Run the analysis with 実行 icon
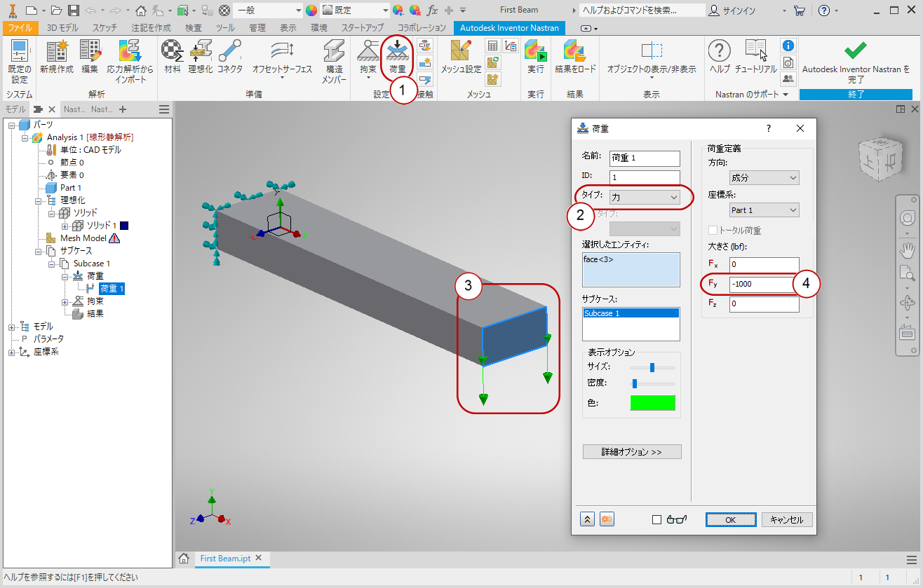This screenshot has width=923, height=588. click(536, 56)
